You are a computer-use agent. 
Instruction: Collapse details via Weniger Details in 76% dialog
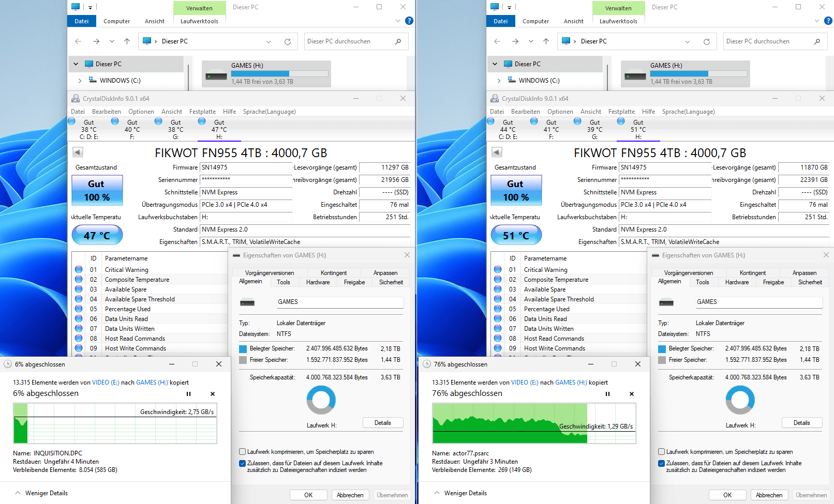click(460, 493)
